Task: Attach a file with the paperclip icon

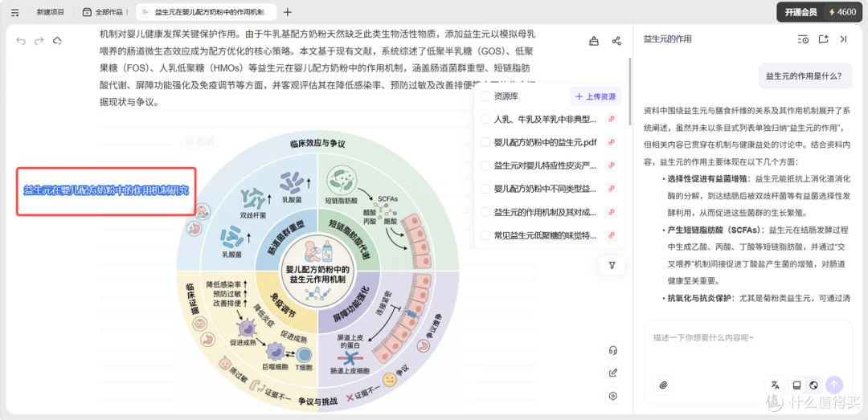Action: point(663,385)
